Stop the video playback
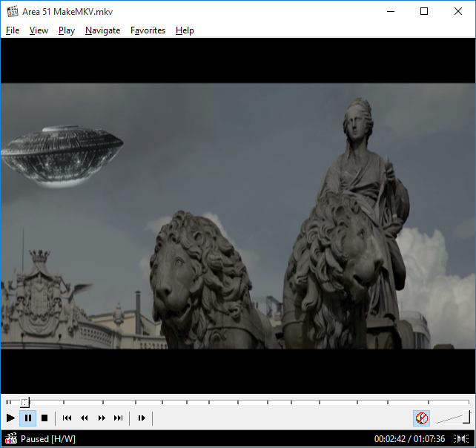 tap(44, 418)
